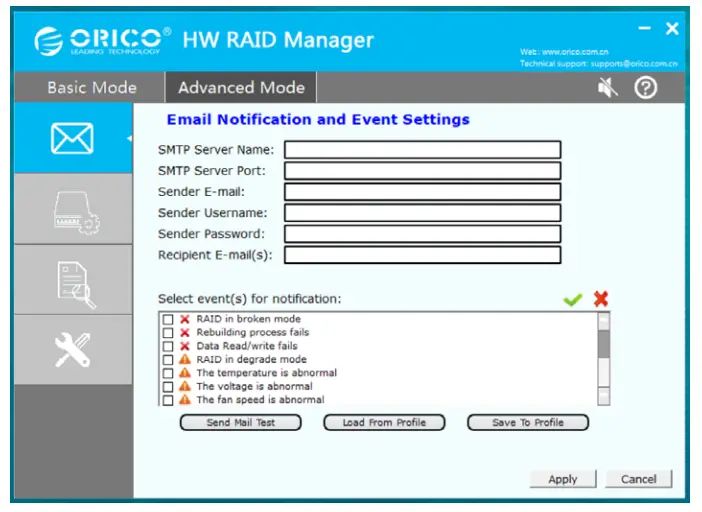
Task: Click the event list scrollbar thumb
Action: pyautogui.click(x=604, y=344)
